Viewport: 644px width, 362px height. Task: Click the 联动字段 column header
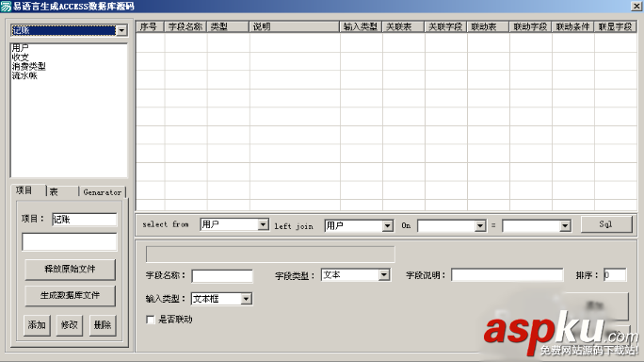coord(531,26)
